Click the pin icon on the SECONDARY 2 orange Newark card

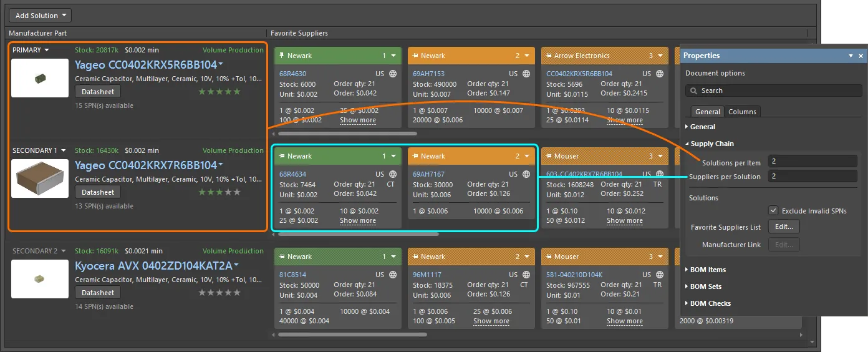point(415,257)
